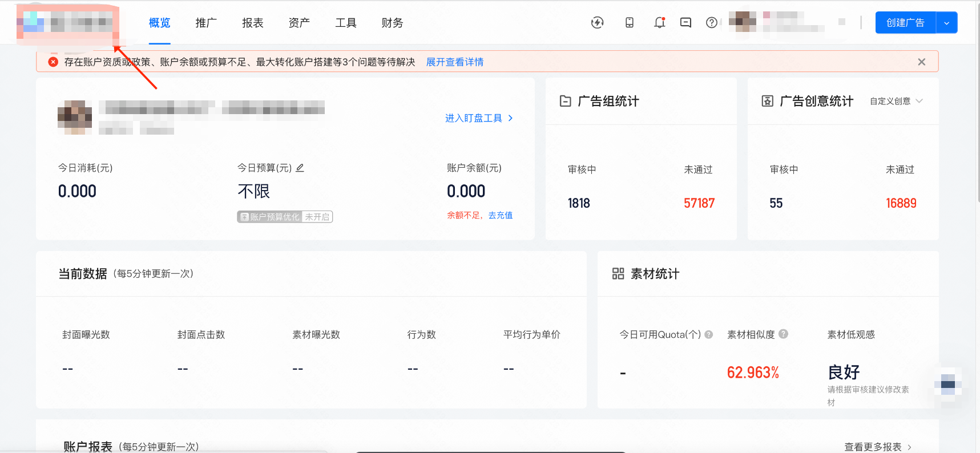Click the 封面点击数 metric label
This screenshot has width=980, height=453.
click(201, 334)
